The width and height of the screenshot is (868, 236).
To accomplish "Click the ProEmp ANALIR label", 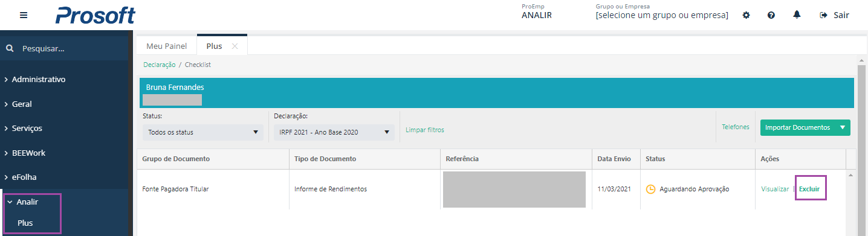I will 537,12.
